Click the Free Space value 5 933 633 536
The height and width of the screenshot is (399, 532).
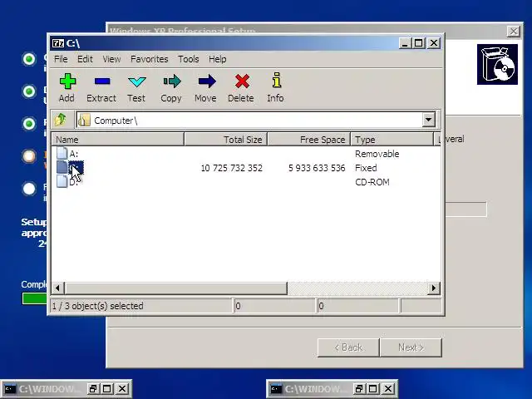tap(317, 168)
